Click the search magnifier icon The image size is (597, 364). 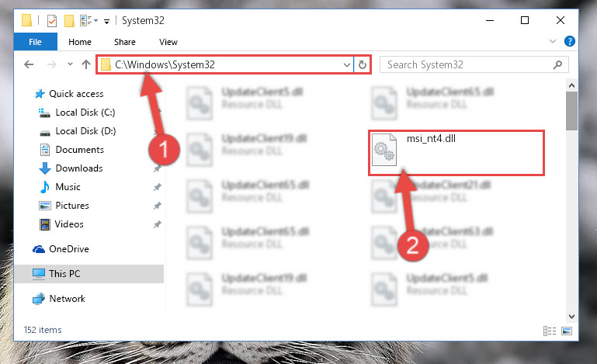coord(557,64)
